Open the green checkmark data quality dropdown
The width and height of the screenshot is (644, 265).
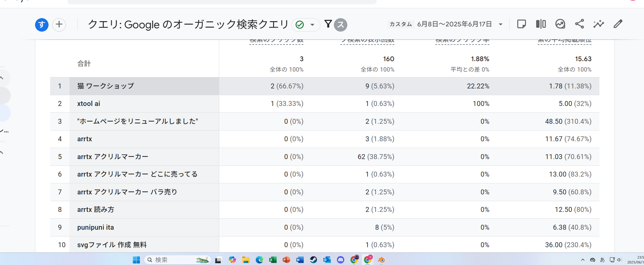point(306,25)
